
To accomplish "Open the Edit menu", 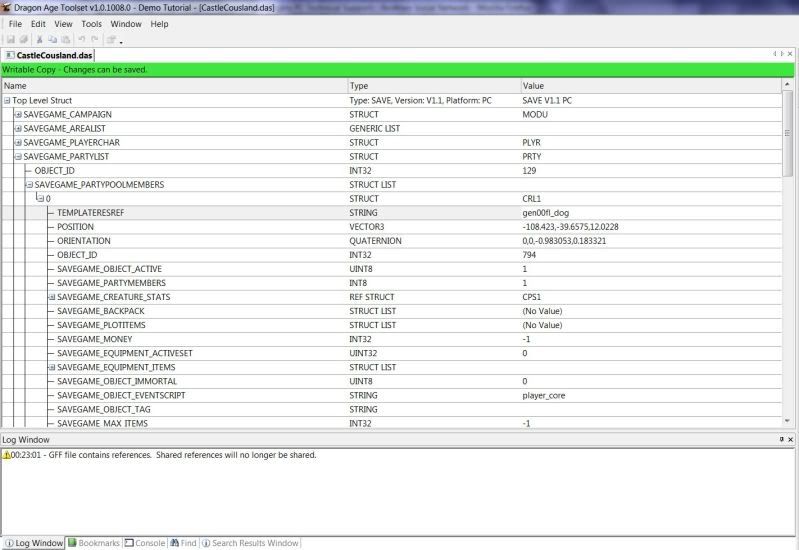I will tap(38, 24).
